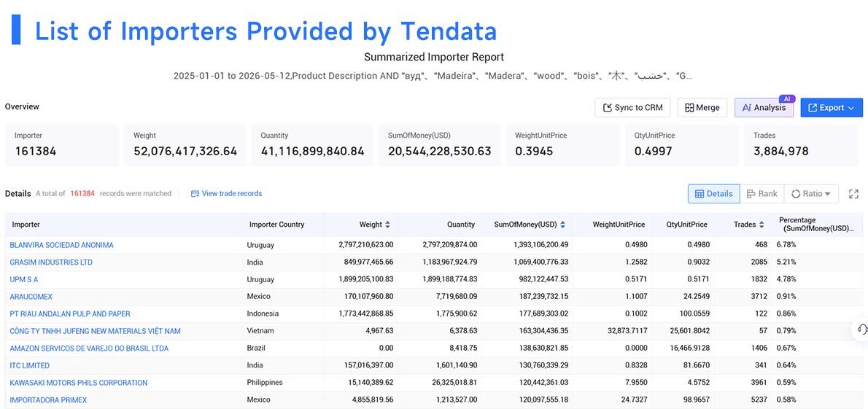
Task: Click the AI Analysis button
Action: pos(764,107)
